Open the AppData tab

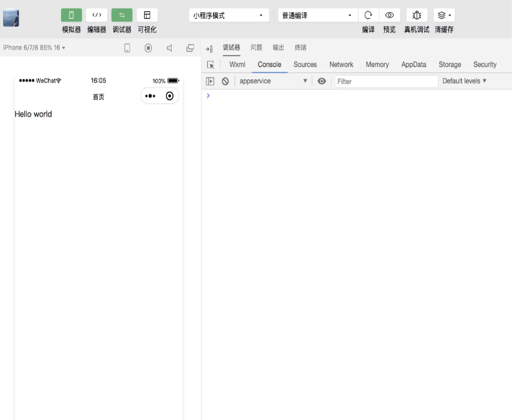coord(414,64)
